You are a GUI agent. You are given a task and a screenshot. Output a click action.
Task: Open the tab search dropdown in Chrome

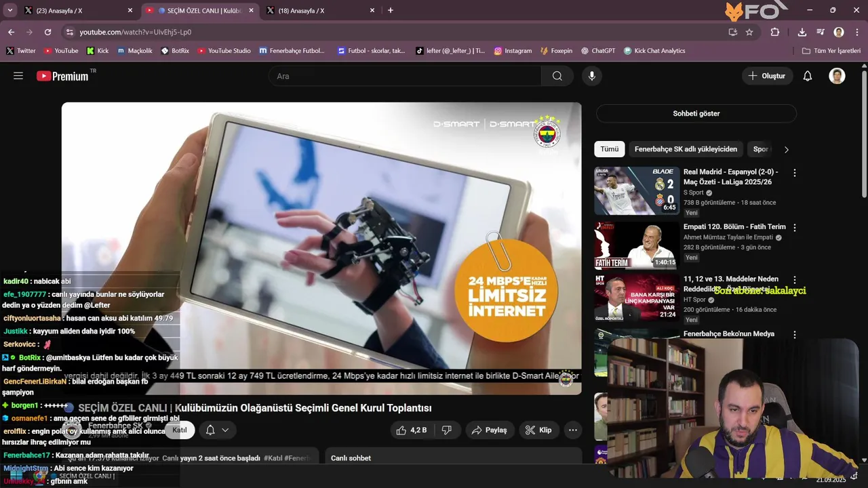click(x=10, y=10)
